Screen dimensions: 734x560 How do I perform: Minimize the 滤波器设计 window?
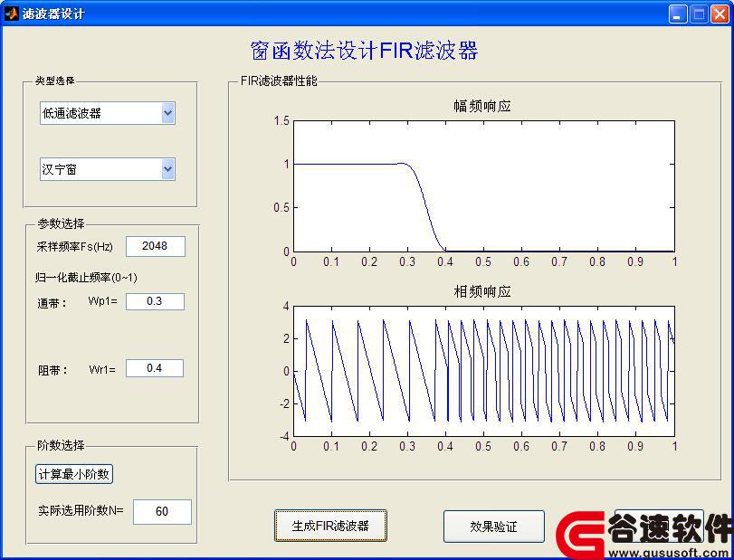677,14
